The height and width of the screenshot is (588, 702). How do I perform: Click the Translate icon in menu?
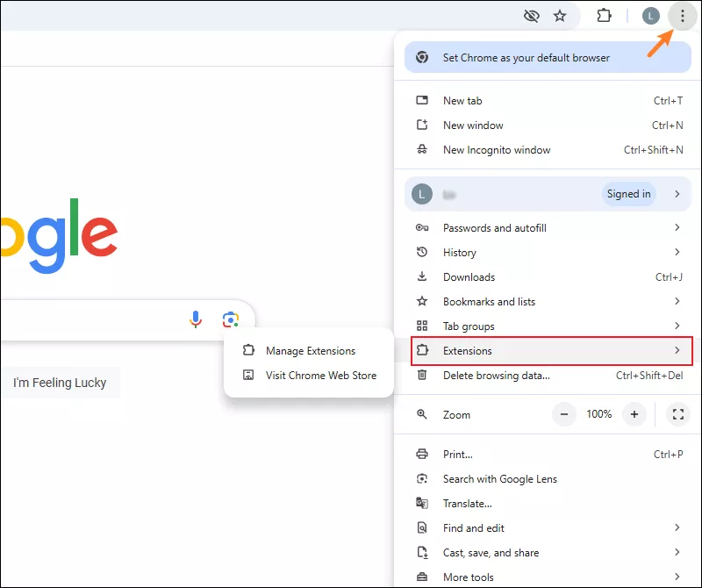point(422,503)
